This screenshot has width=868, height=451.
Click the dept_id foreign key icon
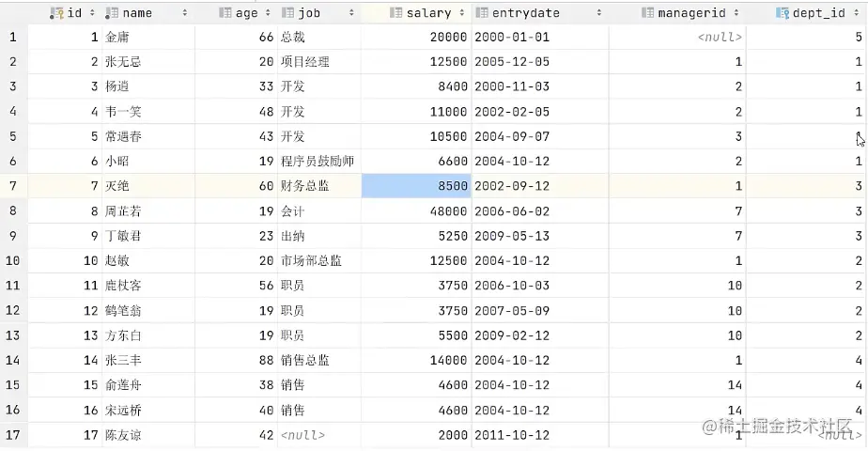tap(783, 13)
